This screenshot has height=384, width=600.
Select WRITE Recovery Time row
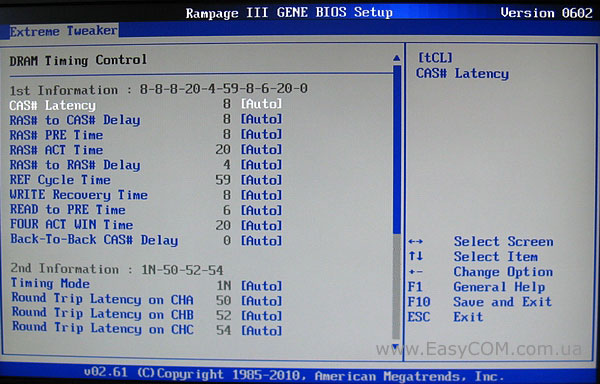click(x=146, y=195)
